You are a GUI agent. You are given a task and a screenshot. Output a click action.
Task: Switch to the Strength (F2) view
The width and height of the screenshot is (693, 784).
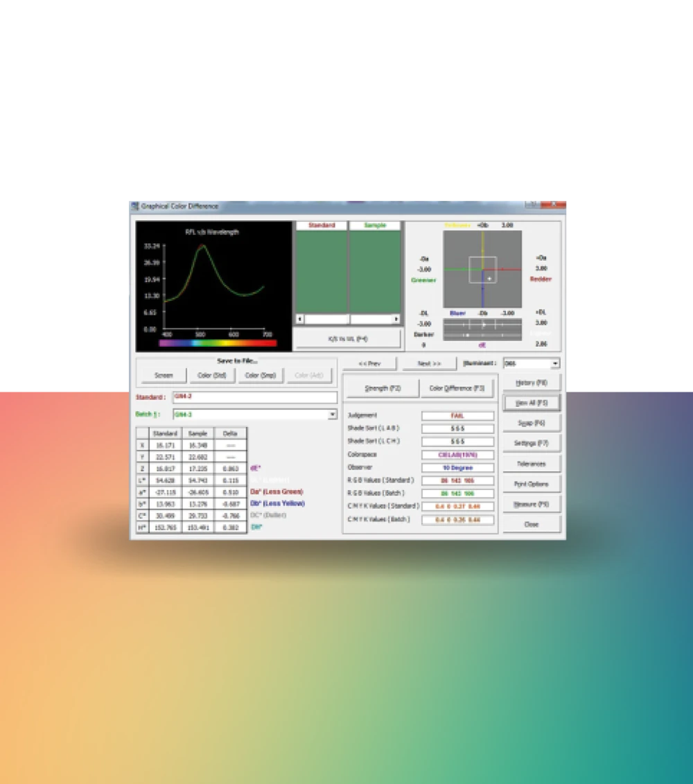[x=383, y=388]
